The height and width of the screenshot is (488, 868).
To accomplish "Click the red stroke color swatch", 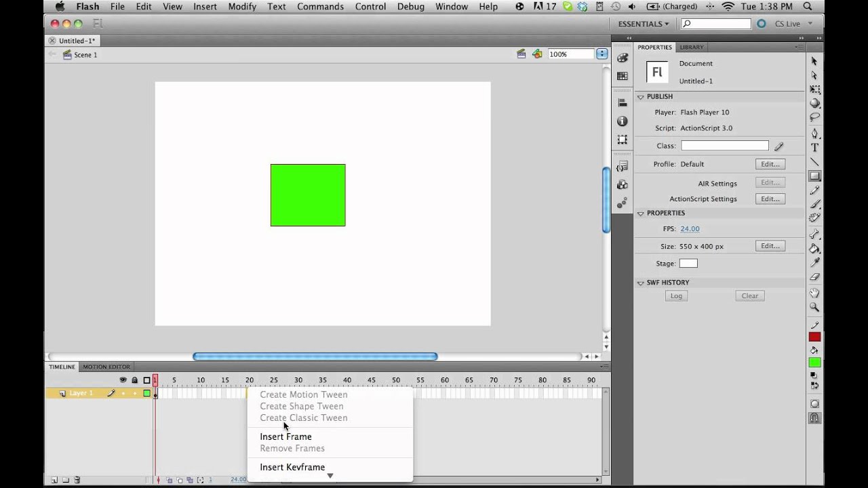I will click(814, 337).
